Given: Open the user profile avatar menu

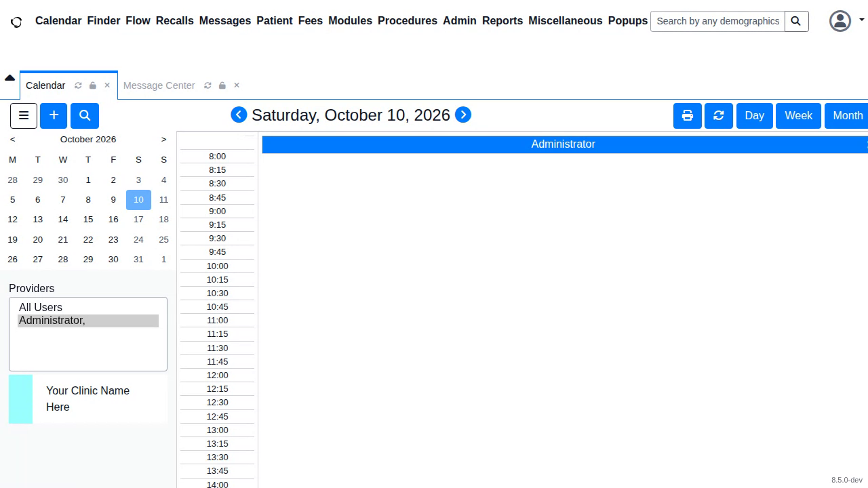Looking at the screenshot, I should click(x=840, y=21).
